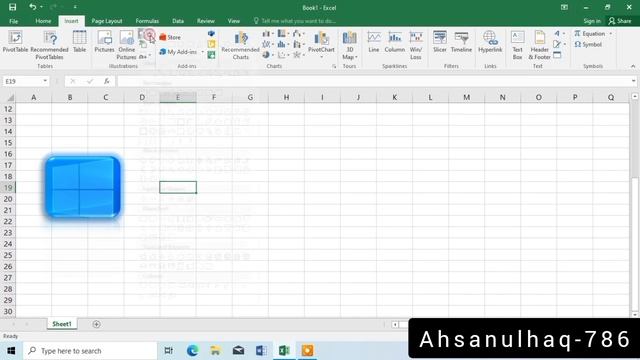Viewport: 640px width, 360px height.
Task: Insert a Symbol
Action: click(588, 44)
